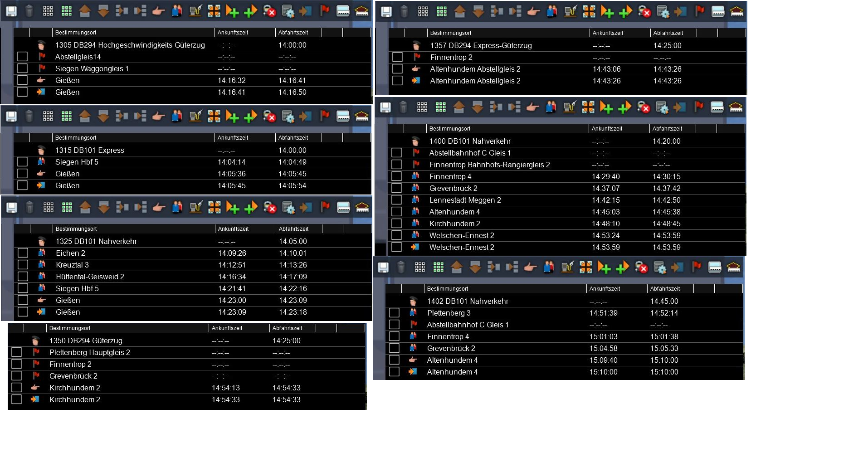868x467 pixels.
Task: Click the passengers icon above the 1315 timetable
Action: coord(177,117)
